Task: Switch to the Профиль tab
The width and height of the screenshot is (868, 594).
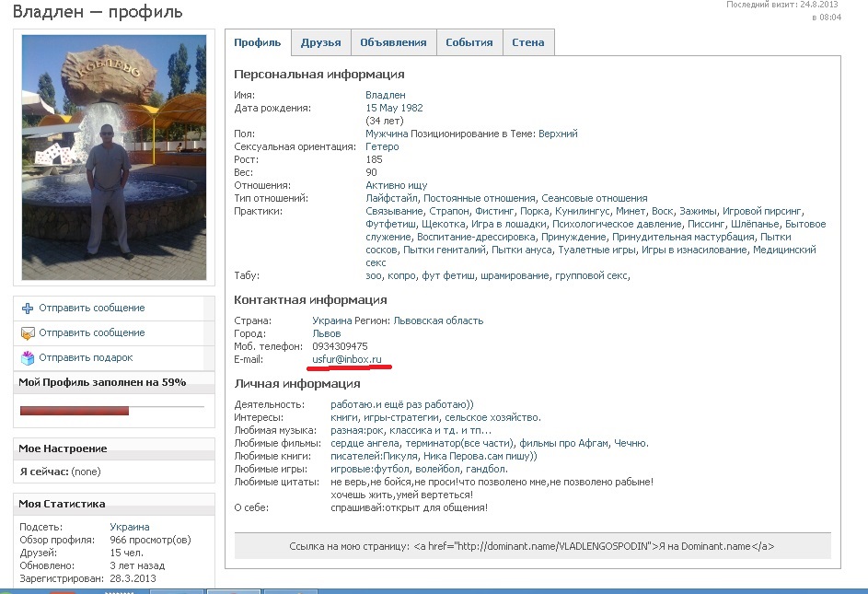Action: coord(258,42)
